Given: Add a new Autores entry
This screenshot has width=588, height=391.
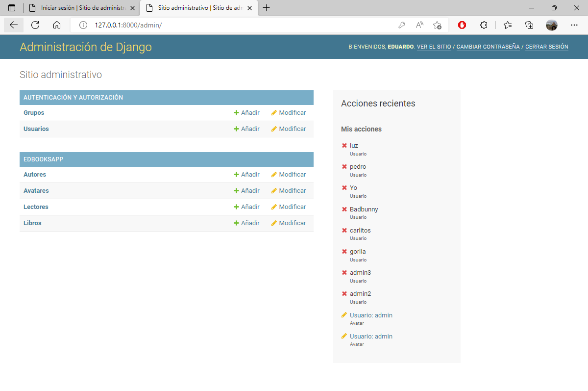Looking at the screenshot, I should point(247,175).
